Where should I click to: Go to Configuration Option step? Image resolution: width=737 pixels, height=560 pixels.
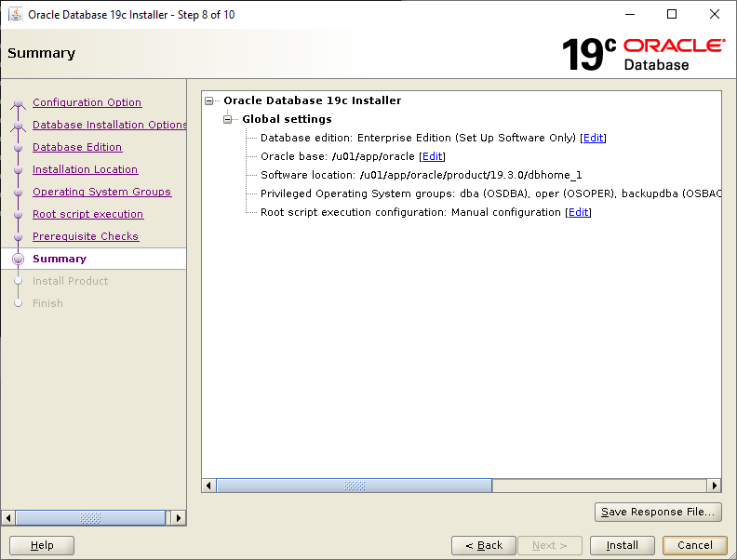pyautogui.click(x=87, y=102)
